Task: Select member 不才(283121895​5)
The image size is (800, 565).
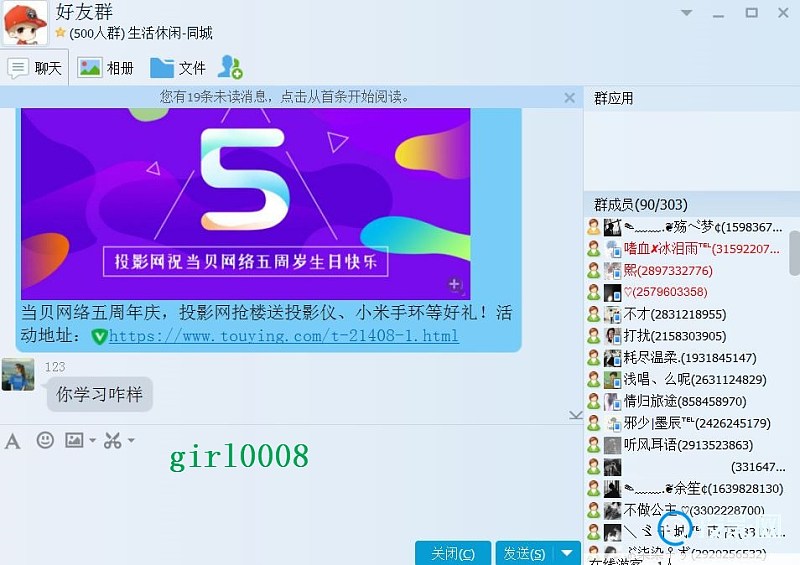Action: [x=688, y=314]
